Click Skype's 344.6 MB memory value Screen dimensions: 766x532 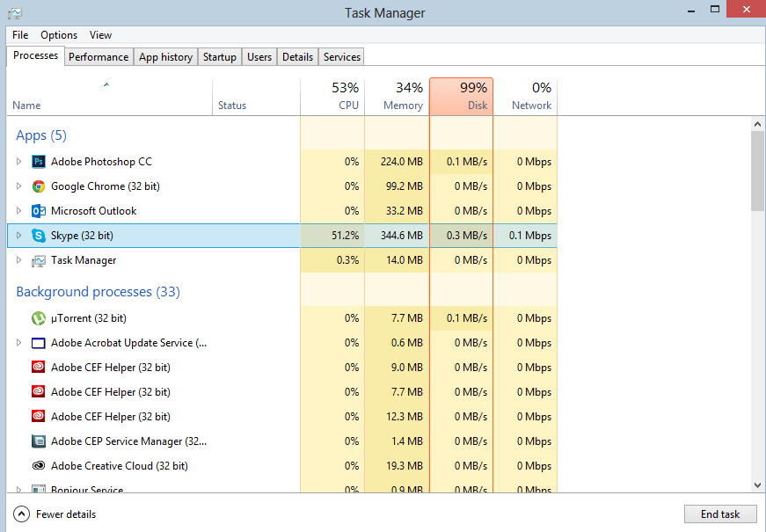click(x=402, y=236)
